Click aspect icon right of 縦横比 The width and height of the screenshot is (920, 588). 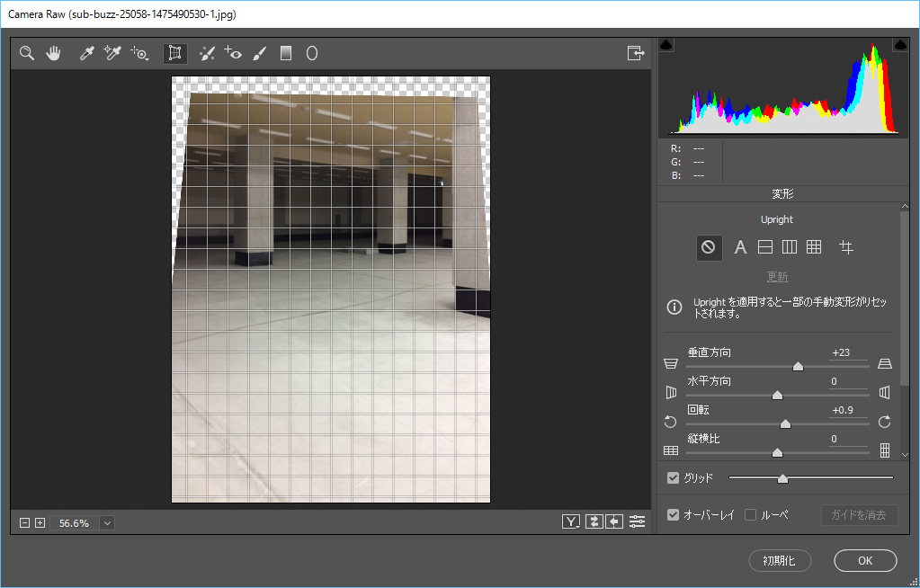point(885,450)
